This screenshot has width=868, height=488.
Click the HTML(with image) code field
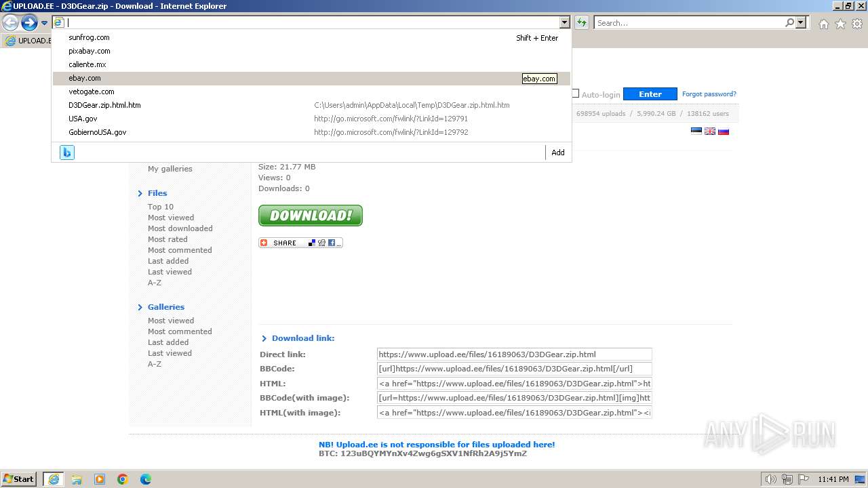coord(514,413)
